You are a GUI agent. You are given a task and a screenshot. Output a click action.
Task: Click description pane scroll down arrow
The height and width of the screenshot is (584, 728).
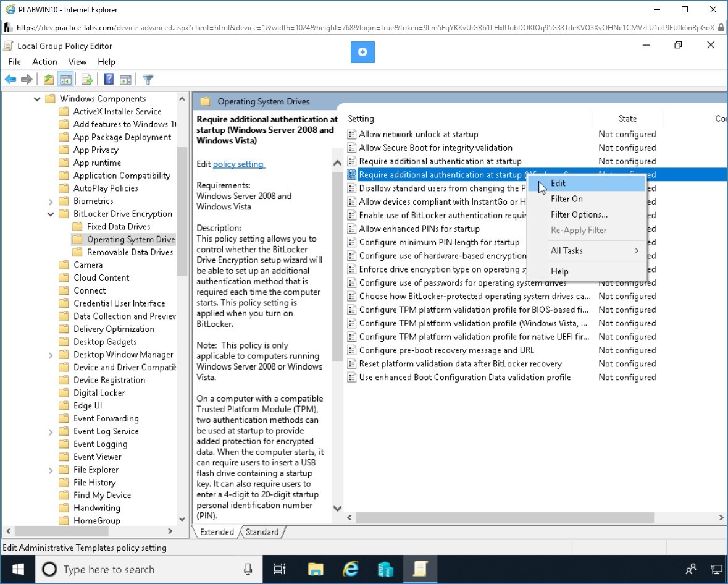[x=338, y=508]
